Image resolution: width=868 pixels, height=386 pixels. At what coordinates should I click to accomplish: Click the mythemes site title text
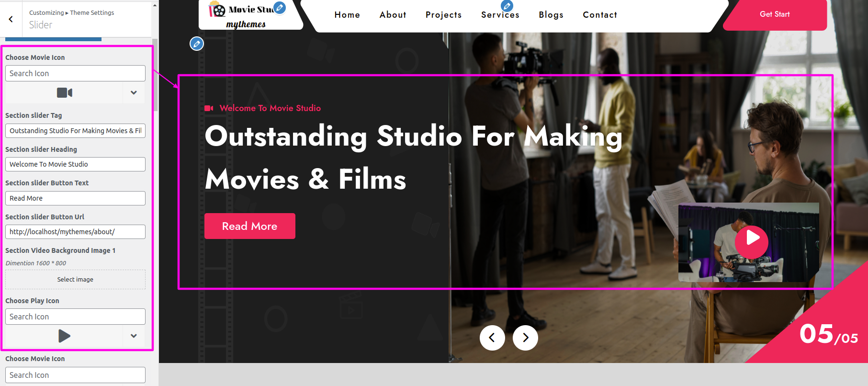point(246,24)
